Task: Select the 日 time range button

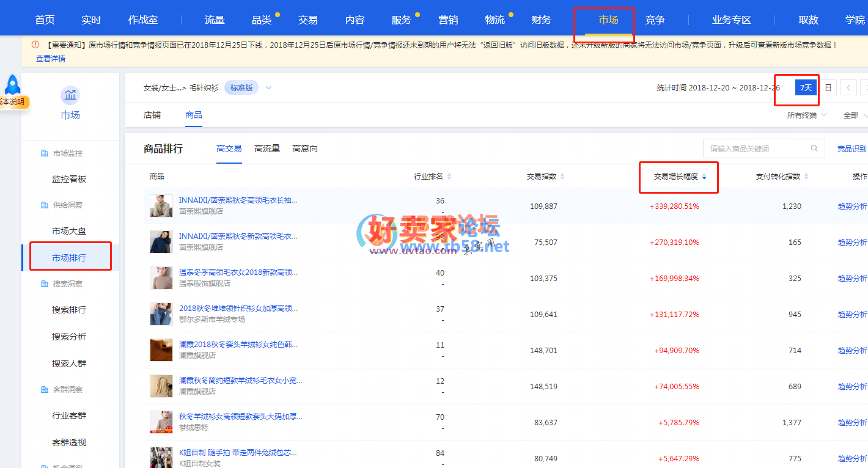Action: pyautogui.click(x=828, y=88)
